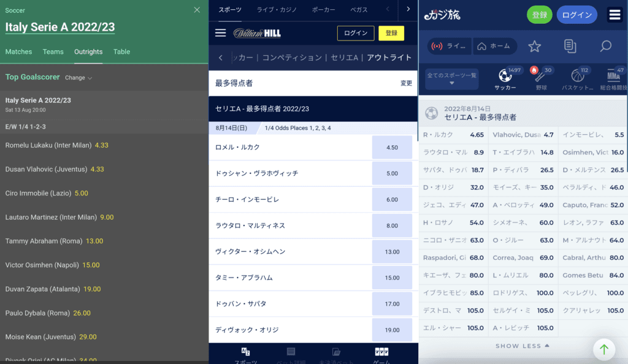Click the yellow 登録 button
Image resolution: width=628 pixels, height=364 pixels.
point(391,33)
